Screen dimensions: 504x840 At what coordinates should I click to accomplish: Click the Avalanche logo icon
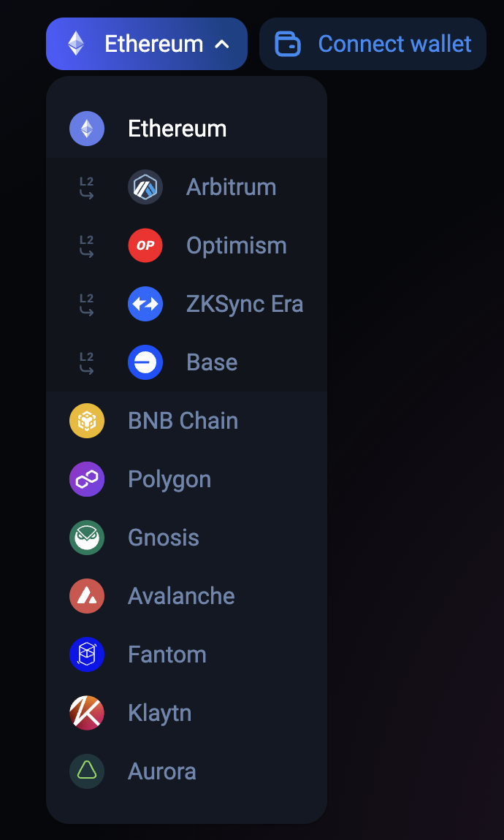[86, 596]
